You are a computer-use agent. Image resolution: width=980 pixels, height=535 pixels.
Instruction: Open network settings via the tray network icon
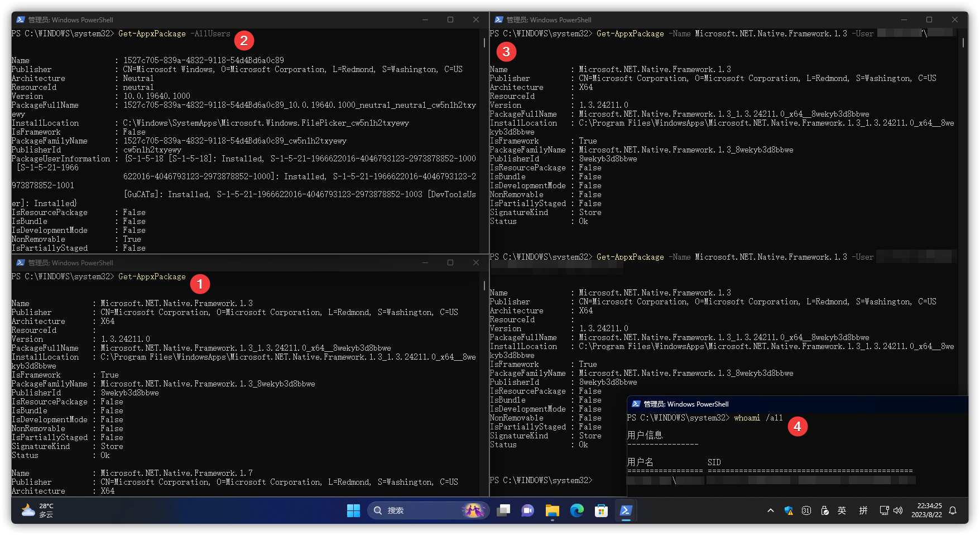(884, 510)
